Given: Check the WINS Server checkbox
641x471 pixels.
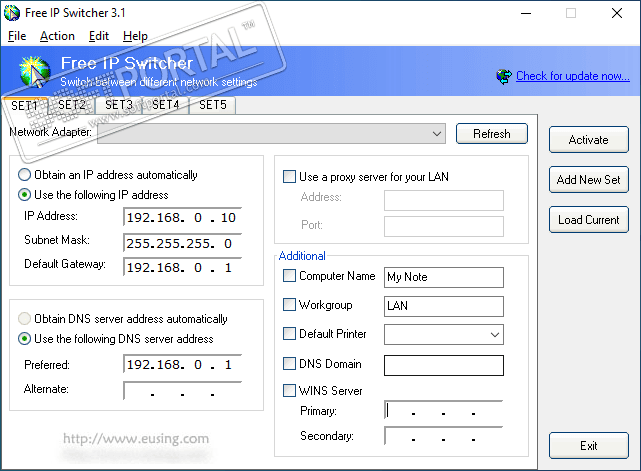Looking at the screenshot, I should point(289,390).
